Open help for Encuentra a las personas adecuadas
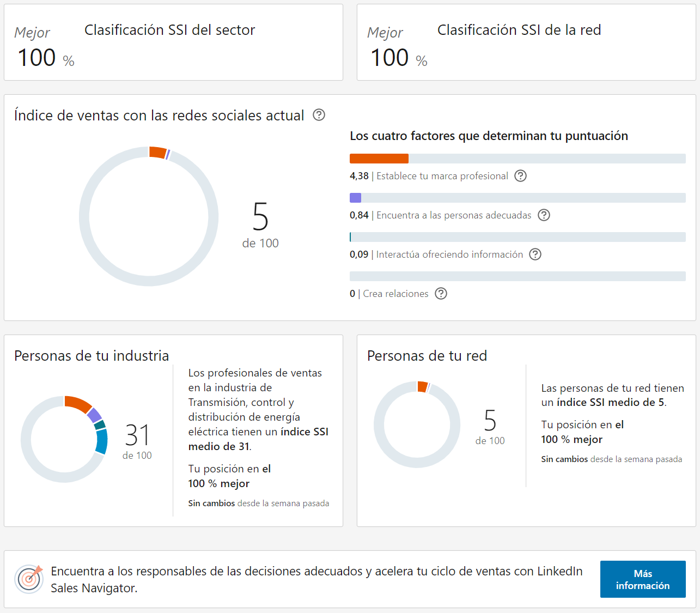This screenshot has height=613, width=700. pyautogui.click(x=544, y=215)
